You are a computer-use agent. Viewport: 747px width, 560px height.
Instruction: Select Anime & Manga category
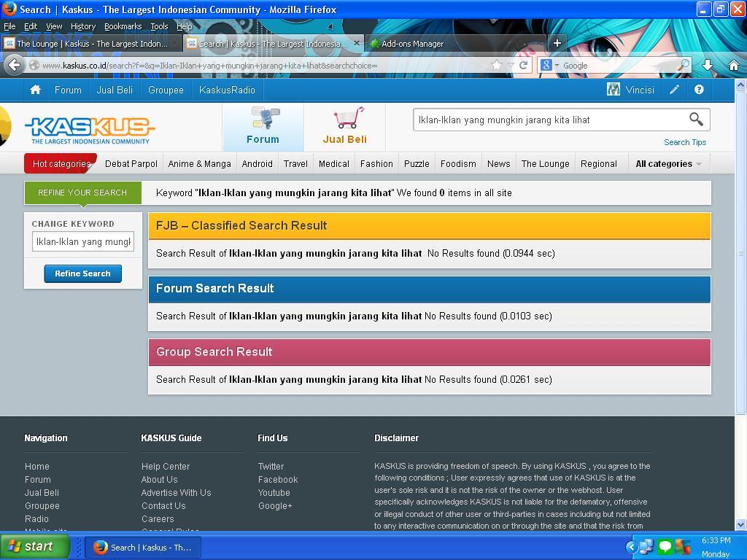point(200,164)
